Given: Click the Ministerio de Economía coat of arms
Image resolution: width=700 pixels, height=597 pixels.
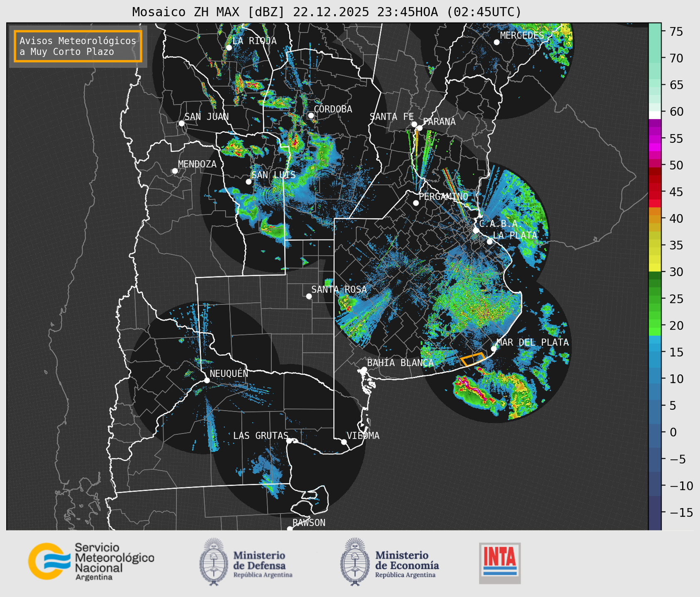Looking at the screenshot, I should (355, 562).
